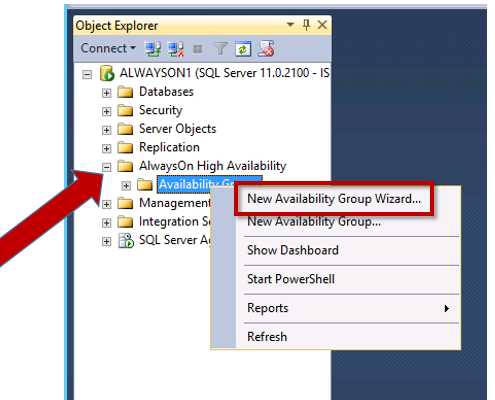
Task: Click the Stop square icon in toolbar
Action: 198,49
